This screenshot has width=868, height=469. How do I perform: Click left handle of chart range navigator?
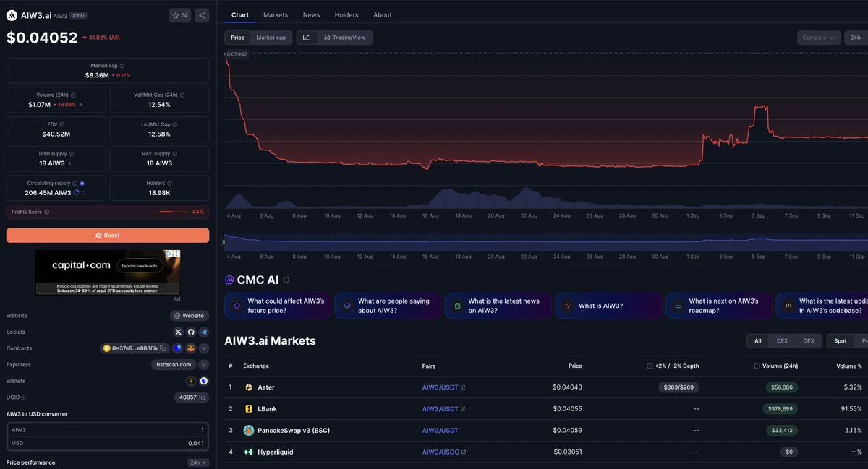pos(224,242)
